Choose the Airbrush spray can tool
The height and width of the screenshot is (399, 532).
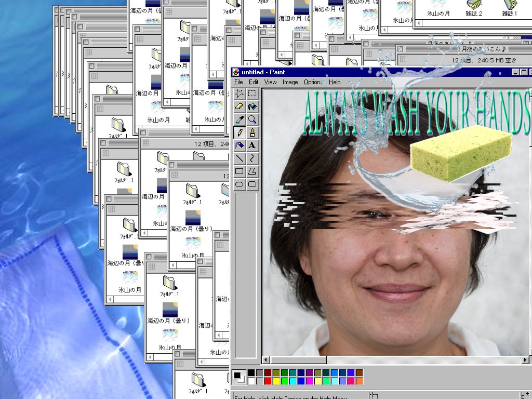pyautogui.click(x=239, y=145)
